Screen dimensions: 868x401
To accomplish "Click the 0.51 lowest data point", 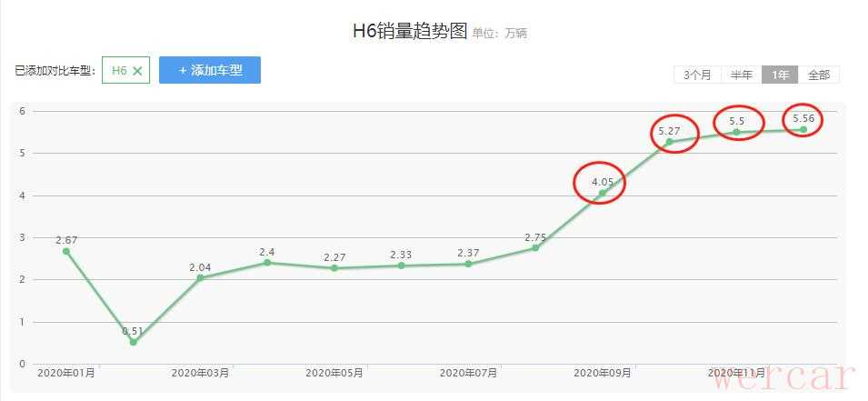I will coord(133,342).
